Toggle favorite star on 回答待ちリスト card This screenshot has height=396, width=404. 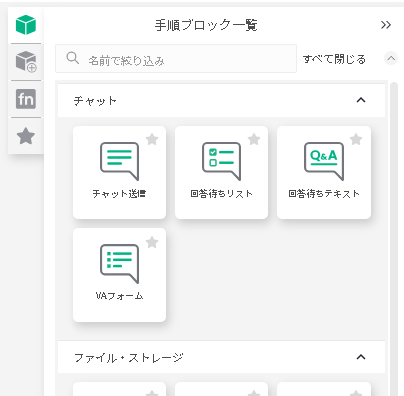coord(254,139)
